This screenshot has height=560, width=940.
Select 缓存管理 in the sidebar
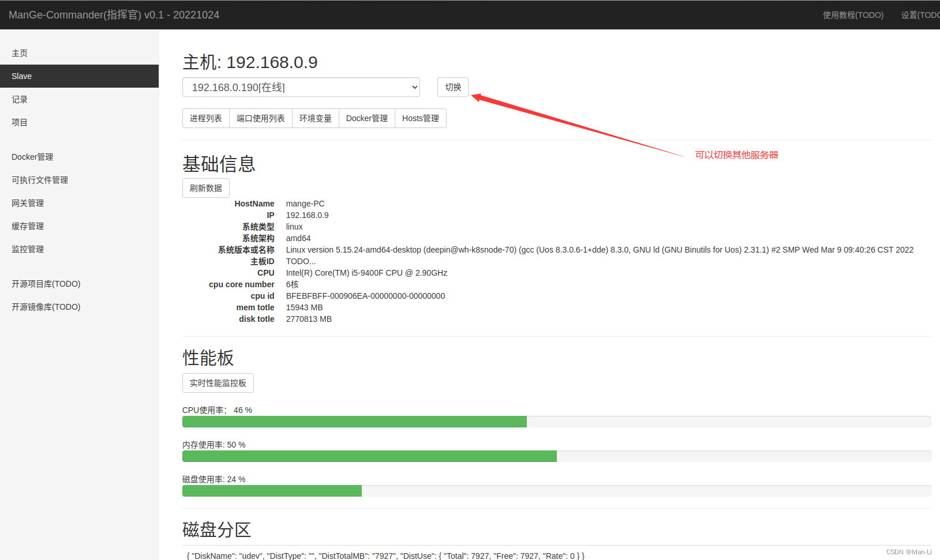click(27, 225)
